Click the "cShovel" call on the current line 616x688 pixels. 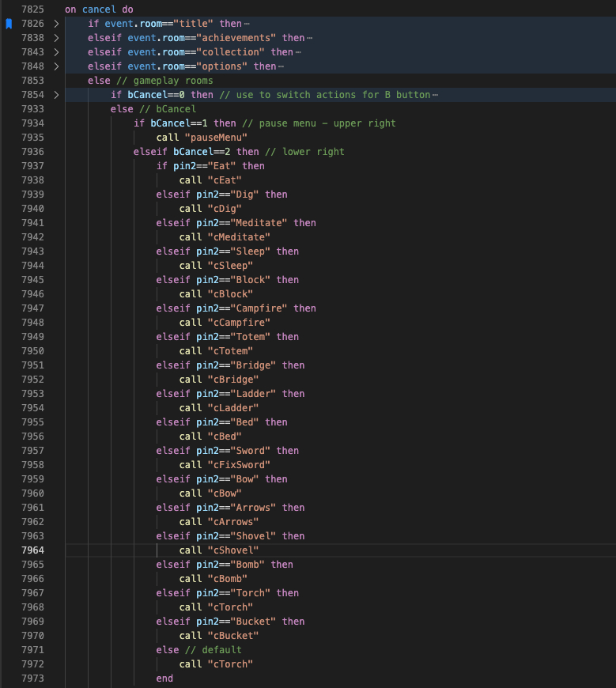233,550
